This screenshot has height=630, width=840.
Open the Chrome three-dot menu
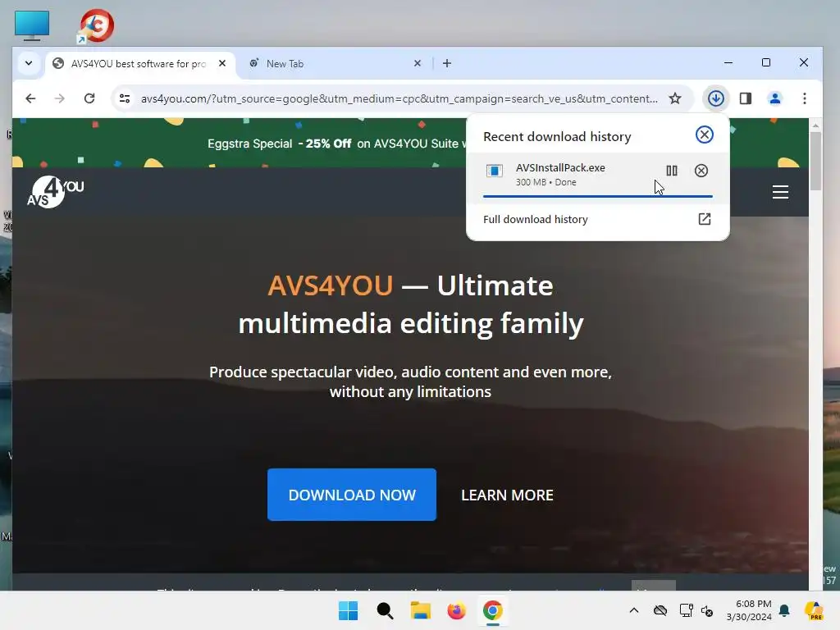(804, 98)
